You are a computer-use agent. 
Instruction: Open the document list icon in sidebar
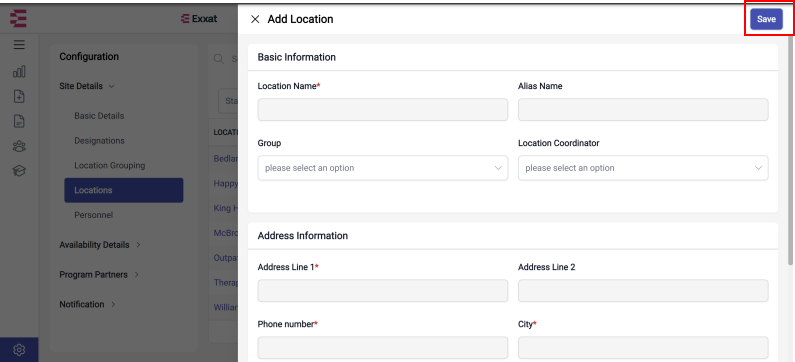19,121
